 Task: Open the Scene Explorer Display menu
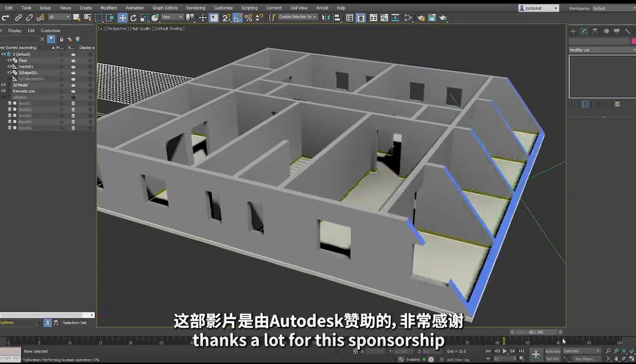(14, 30)
